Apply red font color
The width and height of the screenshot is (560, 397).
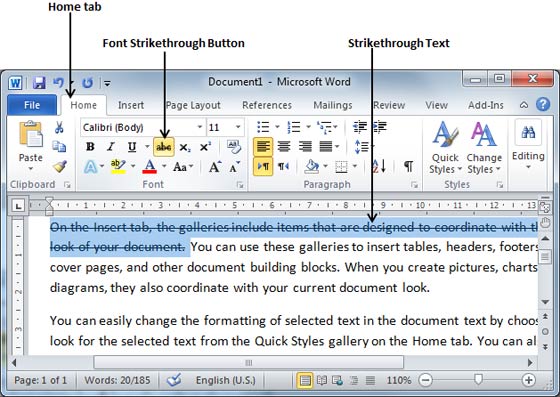click(150, 166)
